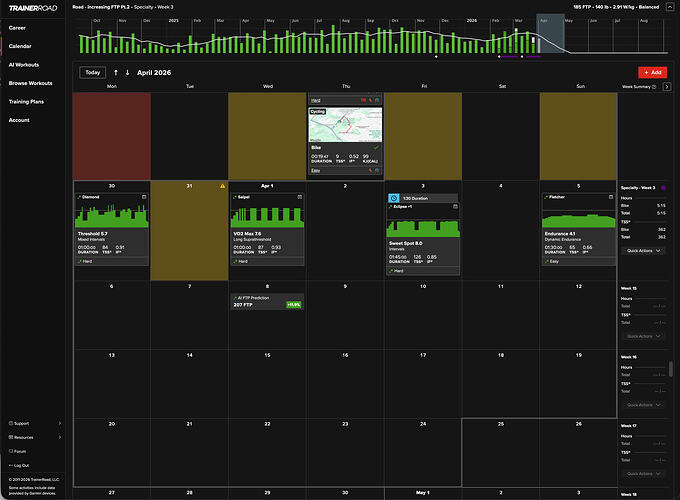
Task: Collapse the Week Summary panel arrow
Action: click(x=667, y=87)
